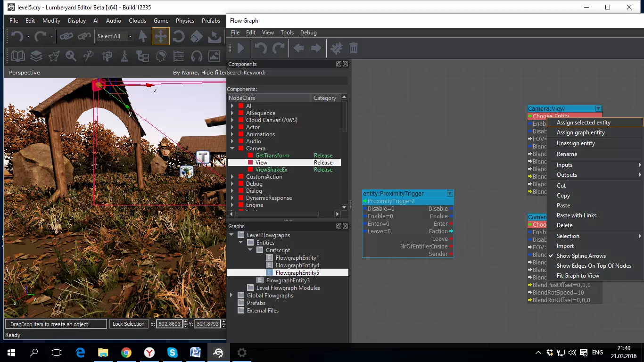
Task: Click the Play button in Flow Graph toolbar
Action: 240,48
